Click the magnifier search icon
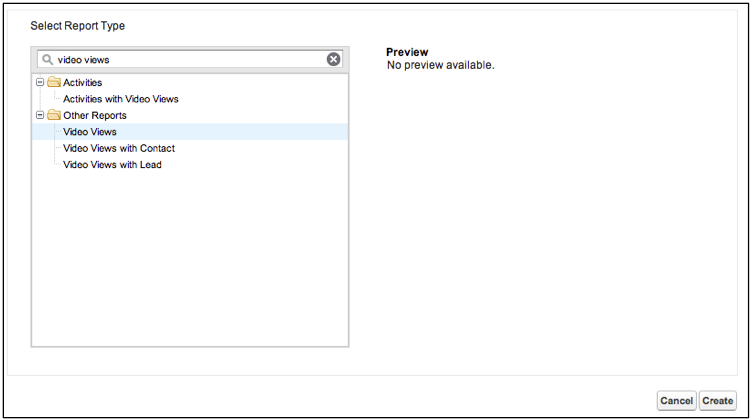This screenshot has width=752, height=420. click(47, 59)
